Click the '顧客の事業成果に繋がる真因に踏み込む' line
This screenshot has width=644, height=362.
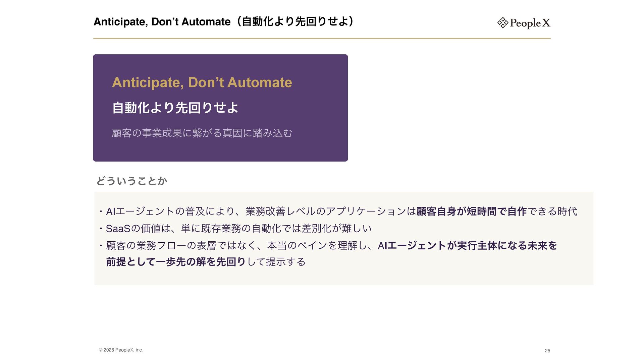(202, 133)
